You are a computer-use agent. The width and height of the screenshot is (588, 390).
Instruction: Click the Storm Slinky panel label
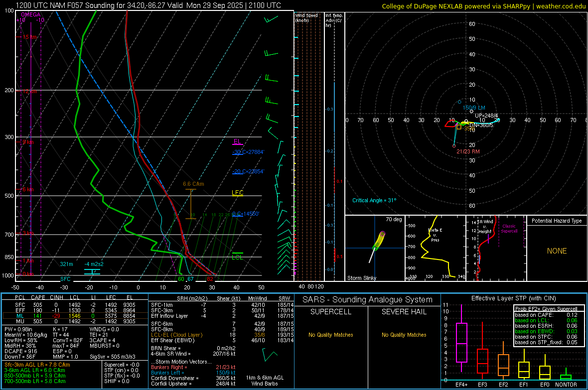[x=361, y=278]
